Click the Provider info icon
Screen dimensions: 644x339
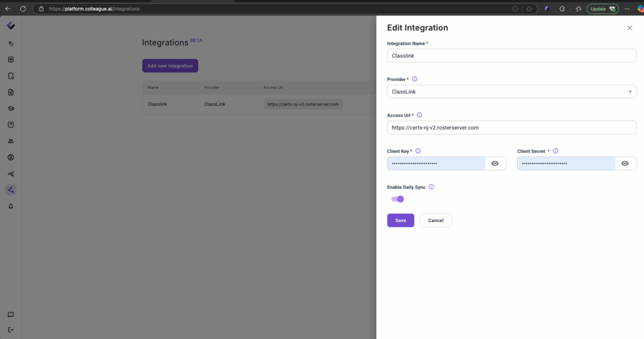(x=414, y=79)
